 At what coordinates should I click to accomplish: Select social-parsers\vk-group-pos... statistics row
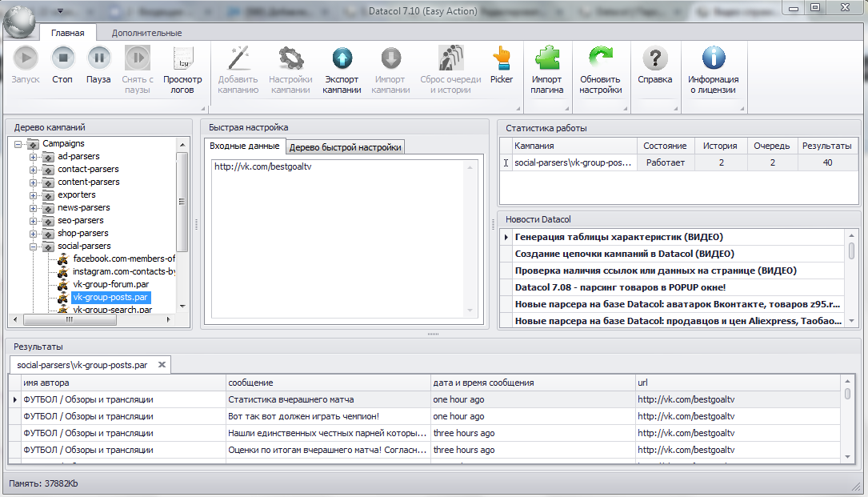(x=679, y=162)
